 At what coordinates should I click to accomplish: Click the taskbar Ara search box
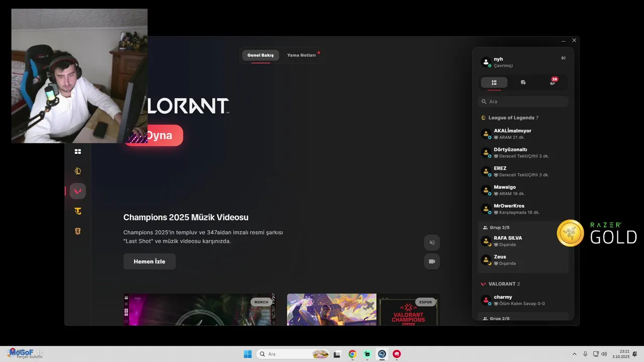[293, 354]
